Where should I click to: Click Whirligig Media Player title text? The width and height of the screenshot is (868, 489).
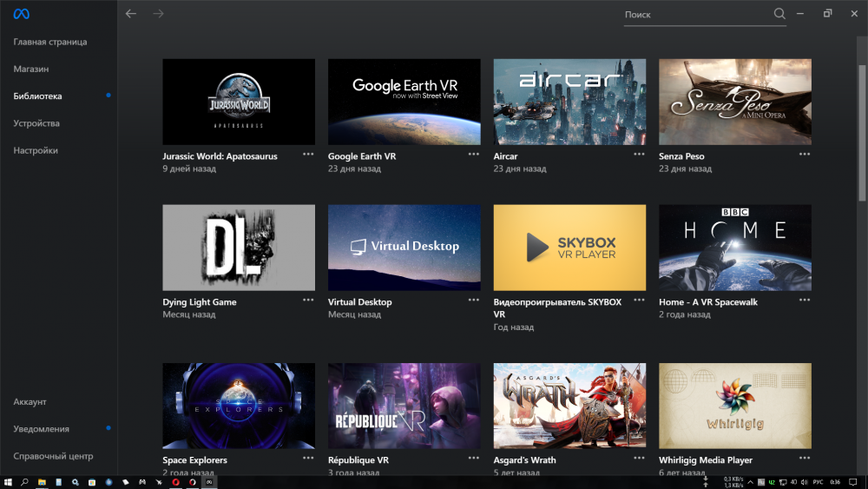[x=706, y=460]
